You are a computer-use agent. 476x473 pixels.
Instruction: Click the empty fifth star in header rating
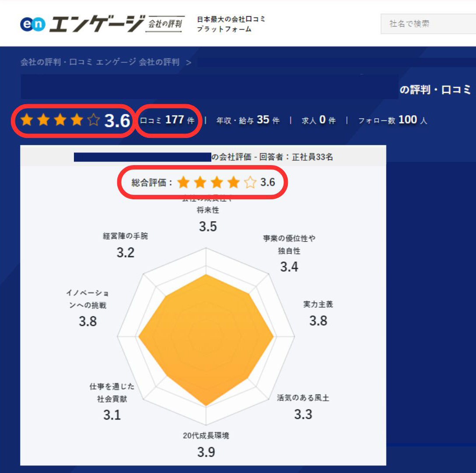(94, 120)
